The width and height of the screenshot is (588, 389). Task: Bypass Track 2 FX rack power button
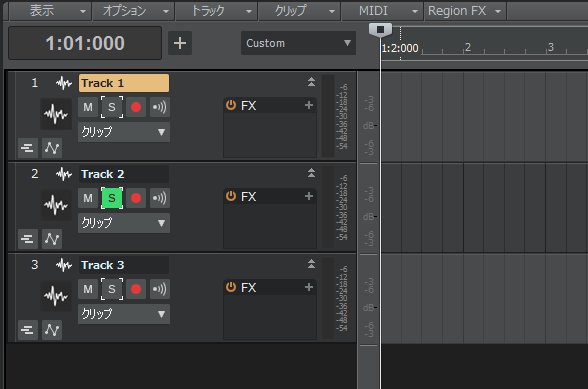[x=231, y=196]
